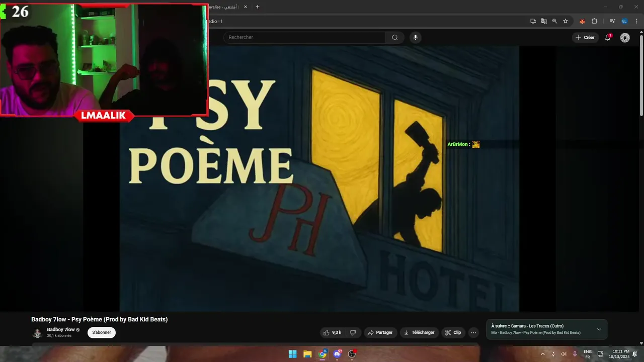Open the Windows Start menu
Image resolution: width=644 pixels, height=362 pixels.
tap(292, 354)
